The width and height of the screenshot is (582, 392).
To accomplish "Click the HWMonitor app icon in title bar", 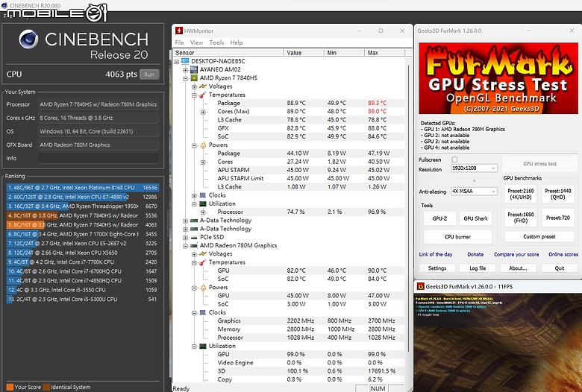I will click(179, 31).
